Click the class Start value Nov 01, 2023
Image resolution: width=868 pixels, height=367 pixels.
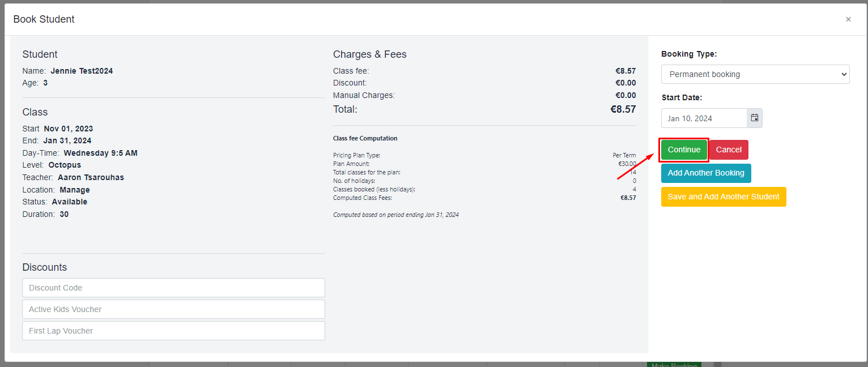point(69,129)
